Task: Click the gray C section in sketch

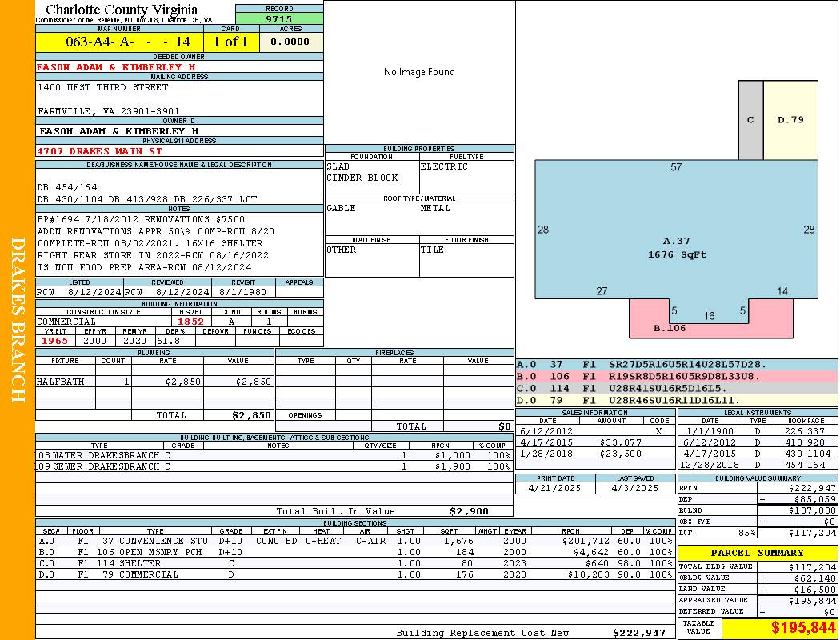Action: pyautogui.click(x=750, y=120)
